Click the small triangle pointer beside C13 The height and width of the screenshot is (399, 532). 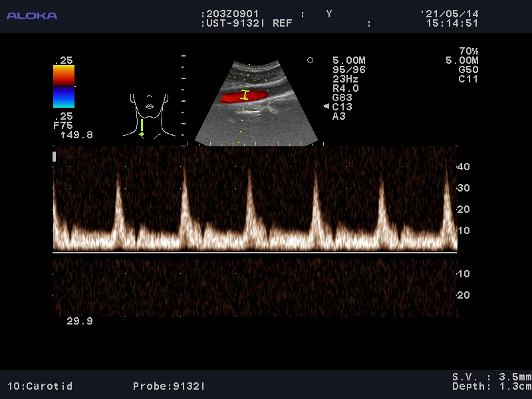(326, 106)
